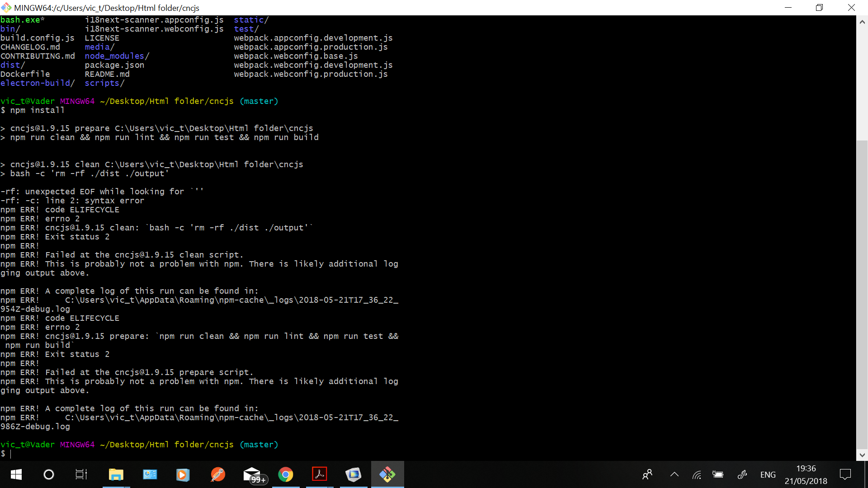Open the Wi-Fi network flyout
Viewport: 868px width, 488px height.
click(697, 474)
